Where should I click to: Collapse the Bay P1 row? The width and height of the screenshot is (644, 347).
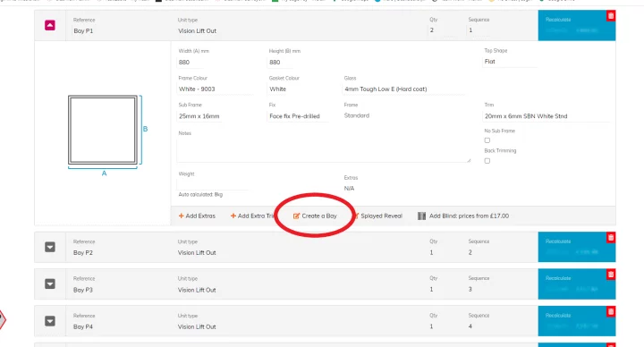[x=50, y=25]
